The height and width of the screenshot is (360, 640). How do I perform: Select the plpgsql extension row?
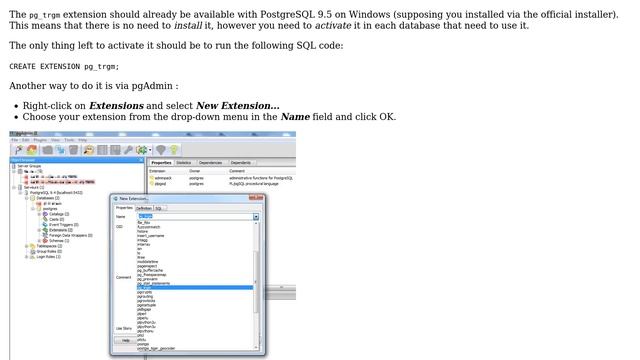coord(222,184)
